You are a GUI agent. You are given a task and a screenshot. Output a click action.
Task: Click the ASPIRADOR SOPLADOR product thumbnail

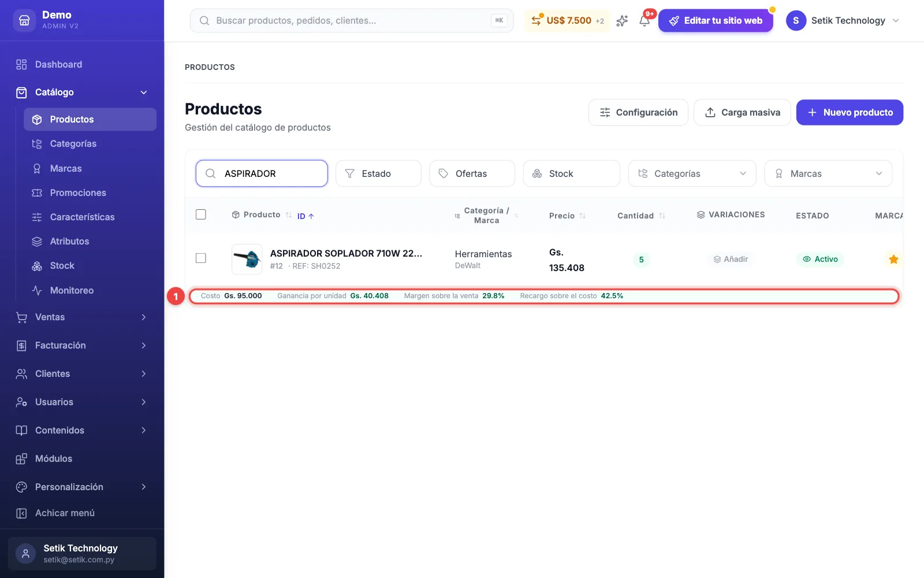[x=247, y=259]
